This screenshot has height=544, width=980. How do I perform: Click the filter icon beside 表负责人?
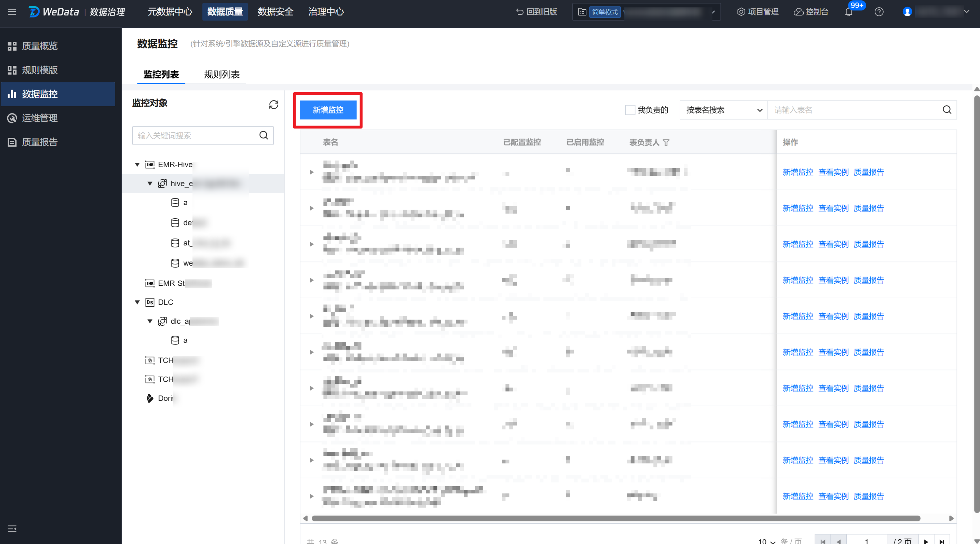[x=666, y=142]
